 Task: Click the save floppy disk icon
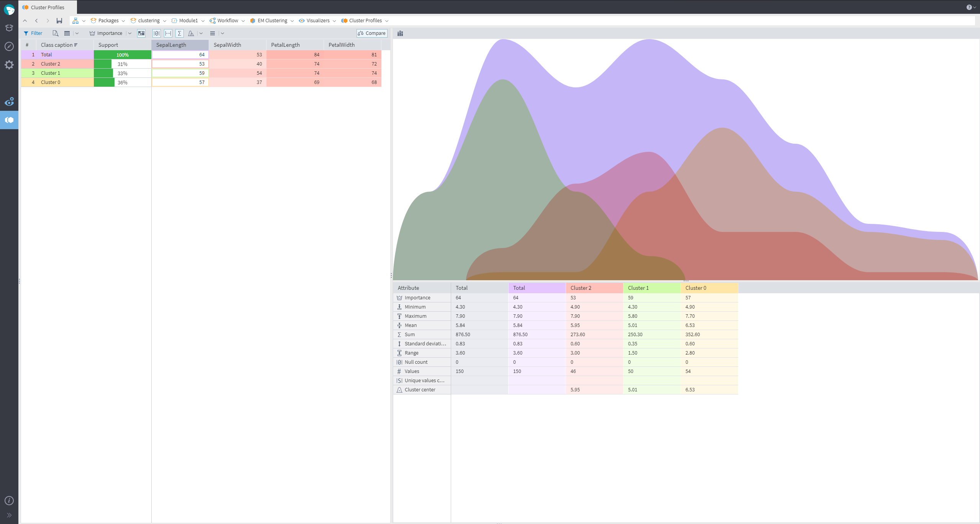59,21
